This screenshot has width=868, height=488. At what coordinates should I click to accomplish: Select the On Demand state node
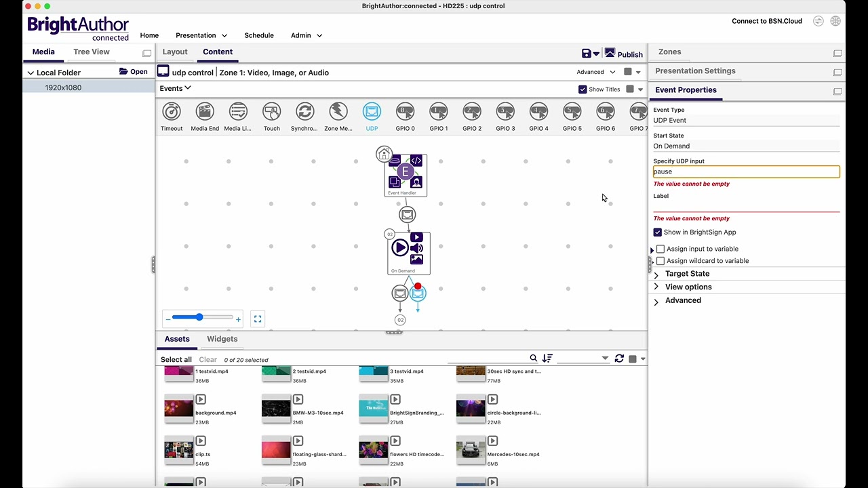point(409,253)
